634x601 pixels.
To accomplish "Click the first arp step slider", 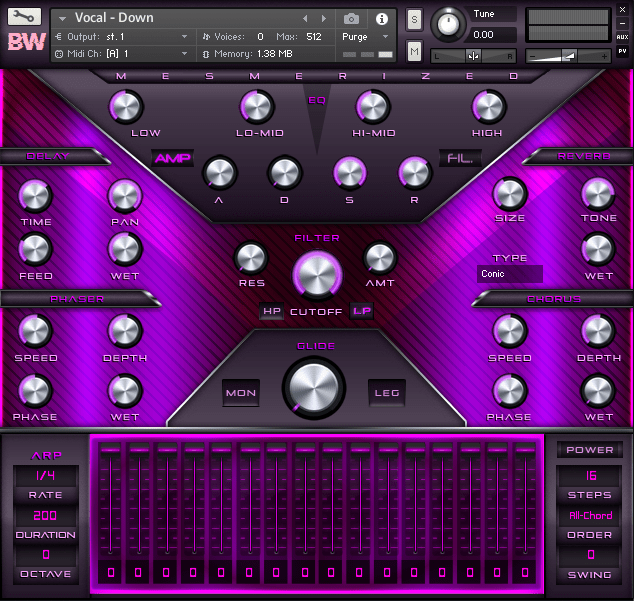I will pyautogui.click(x=110, y=499).
